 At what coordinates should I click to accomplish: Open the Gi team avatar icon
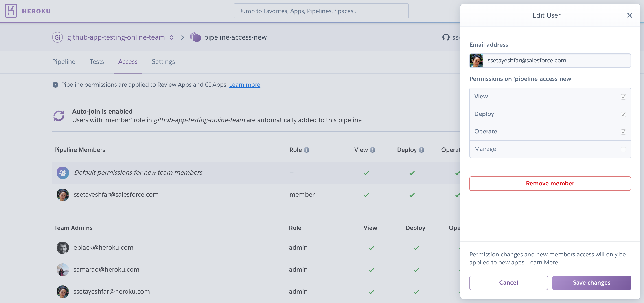point(57,37)
